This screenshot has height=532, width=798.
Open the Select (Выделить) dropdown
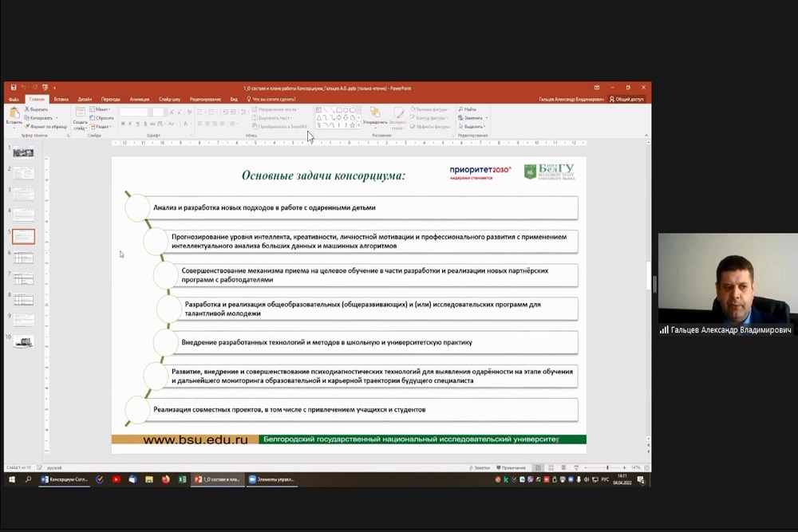pyautogui.click(x=472, y=127)
